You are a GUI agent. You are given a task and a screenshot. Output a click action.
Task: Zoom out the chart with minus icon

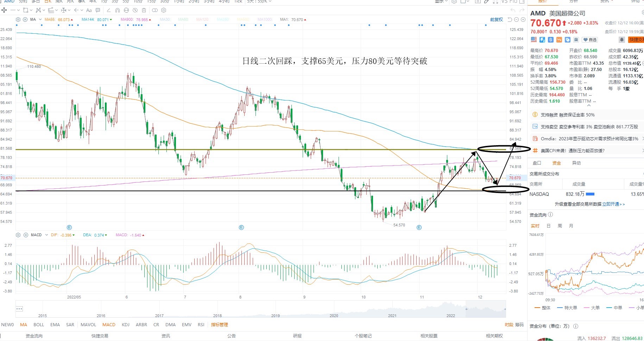[x=516, y=20]
